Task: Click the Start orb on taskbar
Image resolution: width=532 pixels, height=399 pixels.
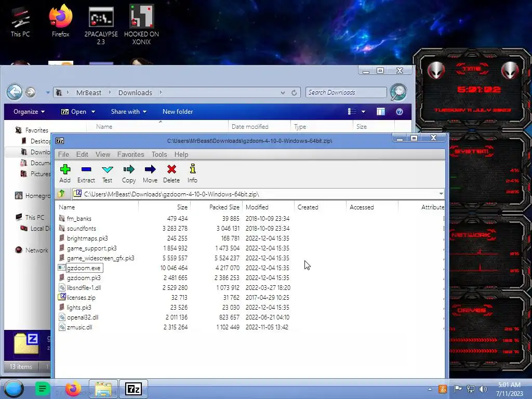Action: click(14, 389)
